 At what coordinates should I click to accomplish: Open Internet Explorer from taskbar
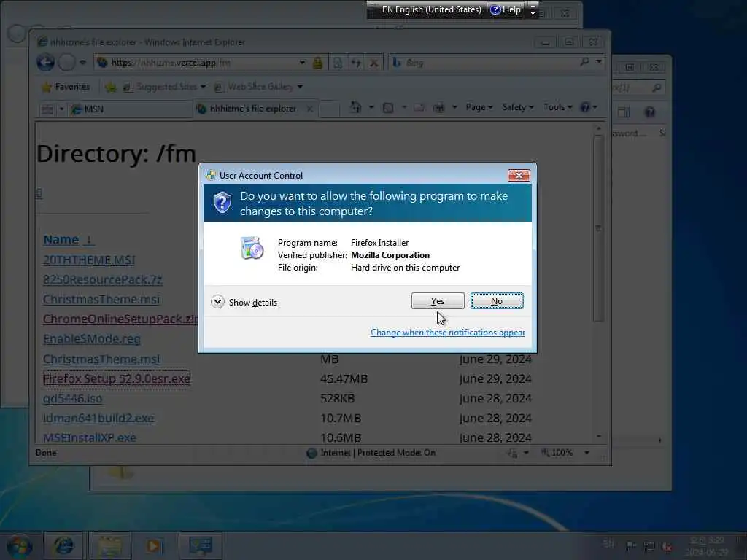[63, 545]
